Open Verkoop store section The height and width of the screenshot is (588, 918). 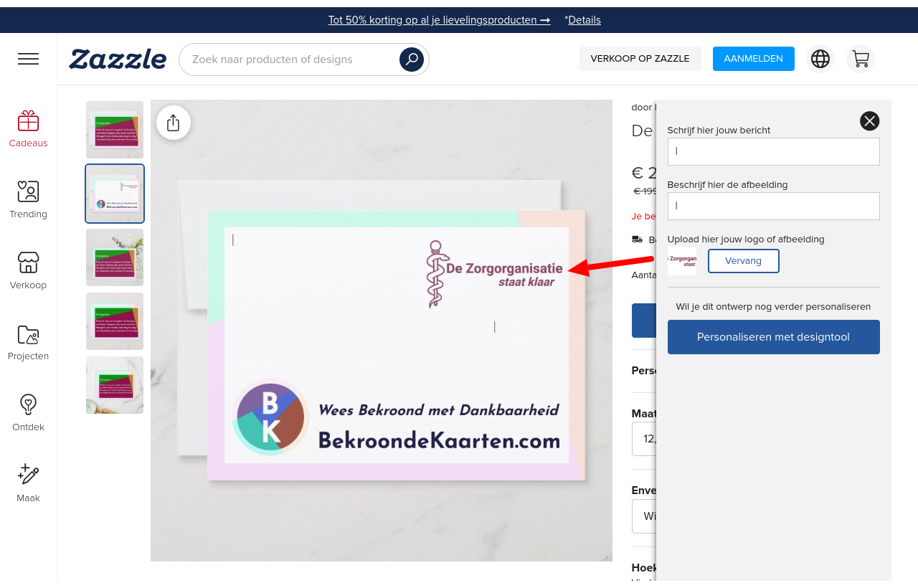[x=29, y=271]
